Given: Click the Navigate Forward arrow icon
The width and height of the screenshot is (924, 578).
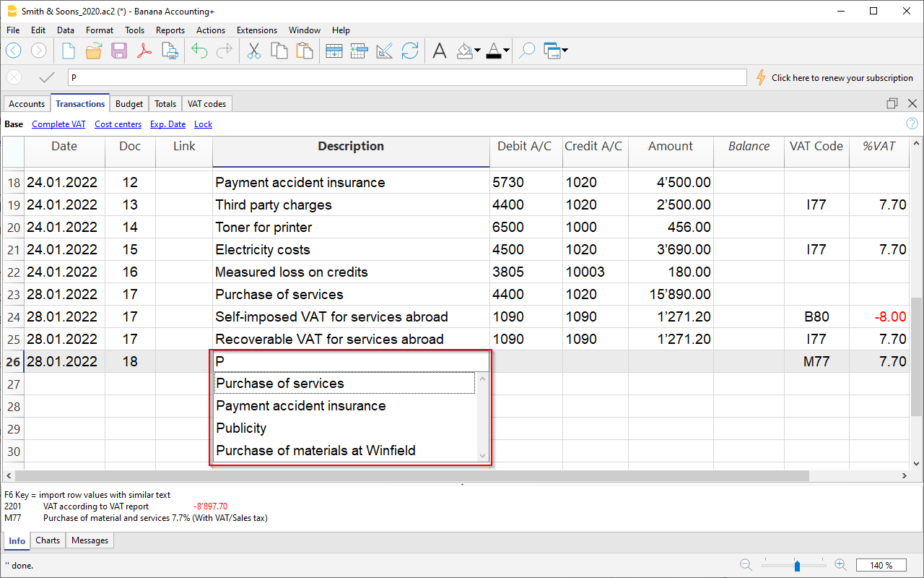Looking at the screenshot, I should pyautogui.click(x=39, y=51).
